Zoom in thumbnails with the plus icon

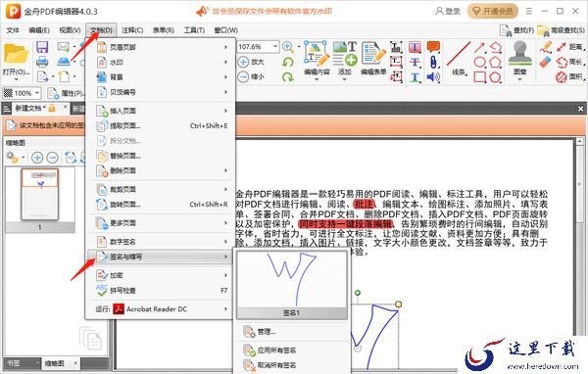click(x=37, y=158)
